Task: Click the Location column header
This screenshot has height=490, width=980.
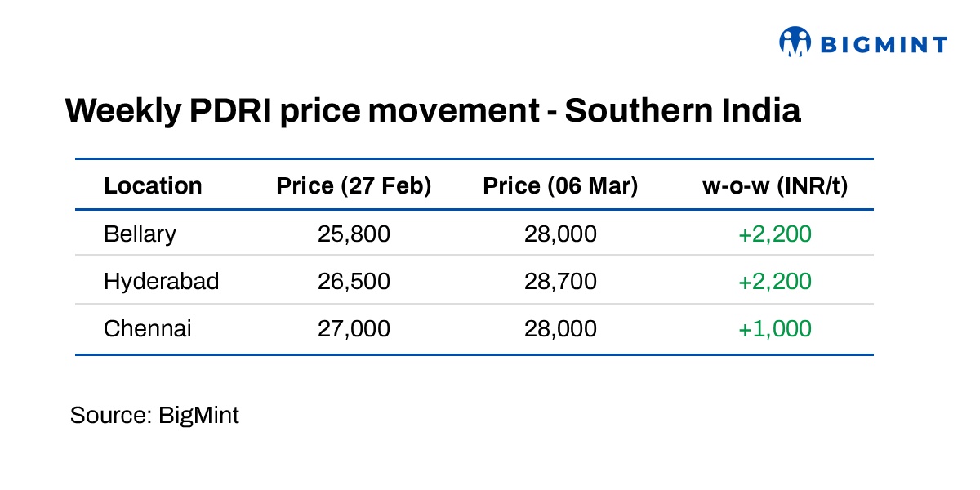Action: point(153,186)
